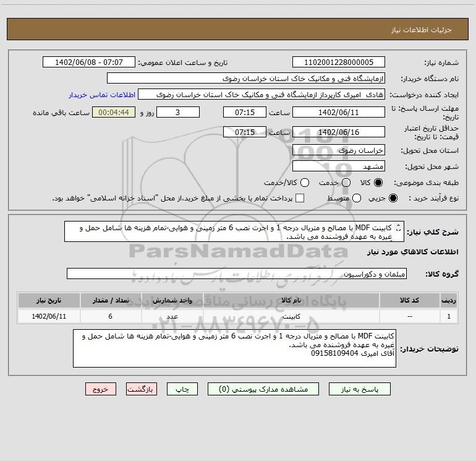Click the تعداد / مقدار column header

111,300
